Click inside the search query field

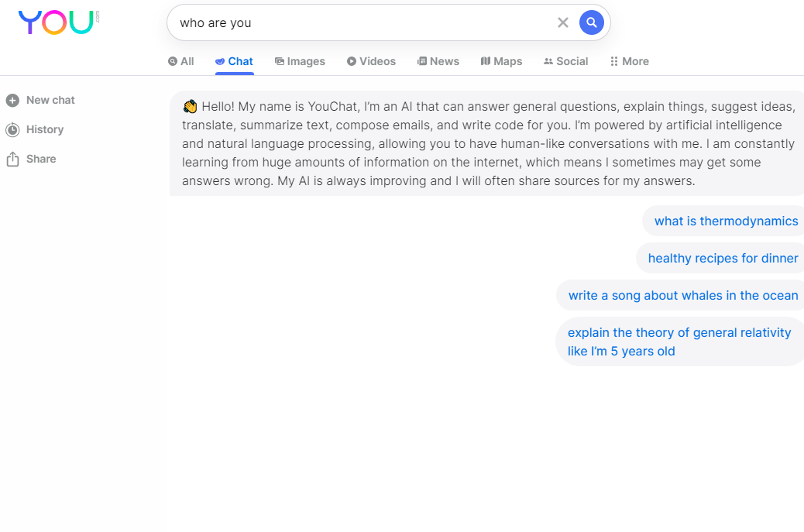356,22
